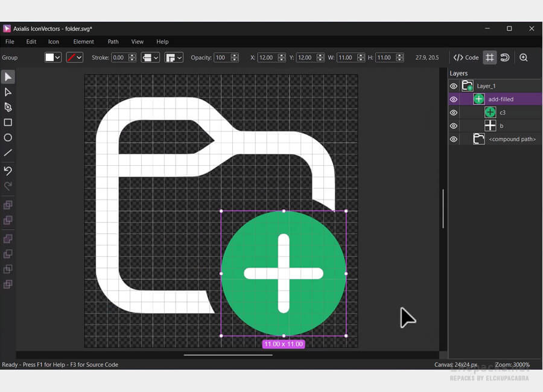The height and width of the screenshot is (392, 543).
Task: Open the stroke color dropdown
Action: pyautogui.click(x=79, y=58)
